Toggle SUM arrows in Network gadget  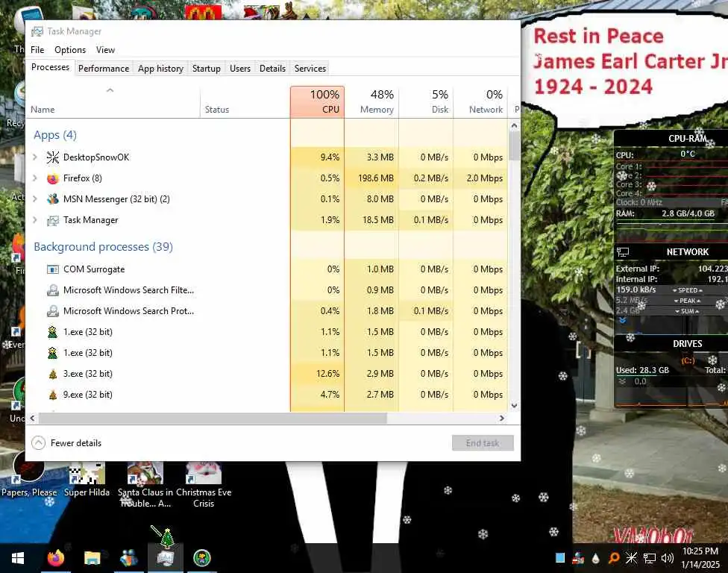coord(687,311)
